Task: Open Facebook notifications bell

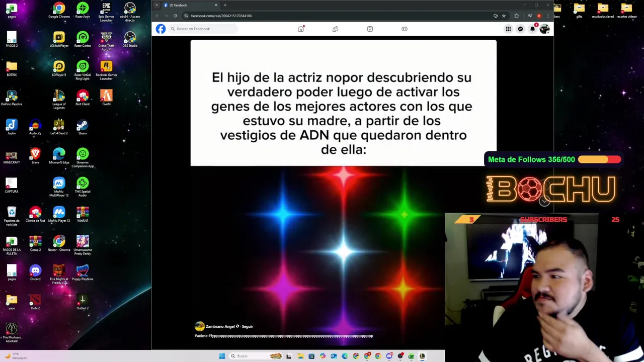Action: 532,29
